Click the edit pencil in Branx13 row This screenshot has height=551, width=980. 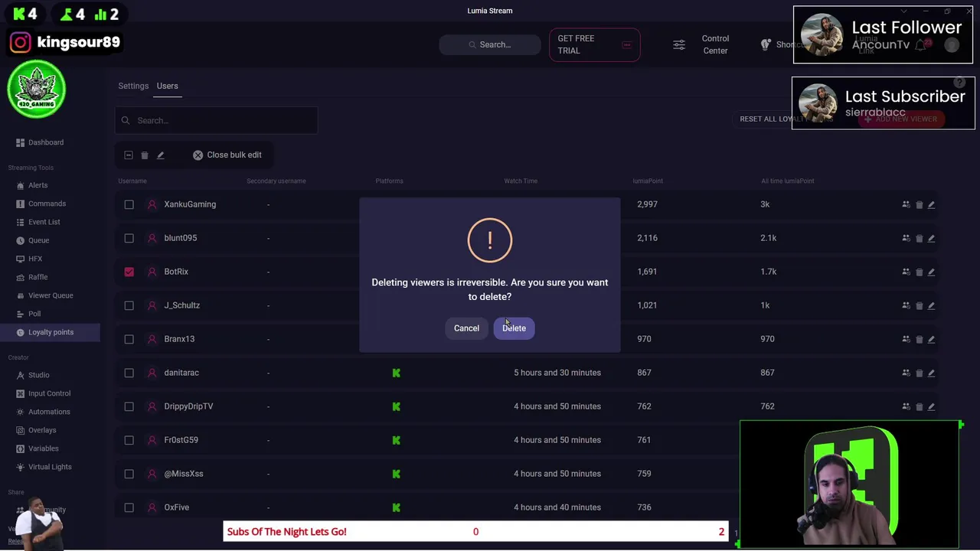coord(932,339)
